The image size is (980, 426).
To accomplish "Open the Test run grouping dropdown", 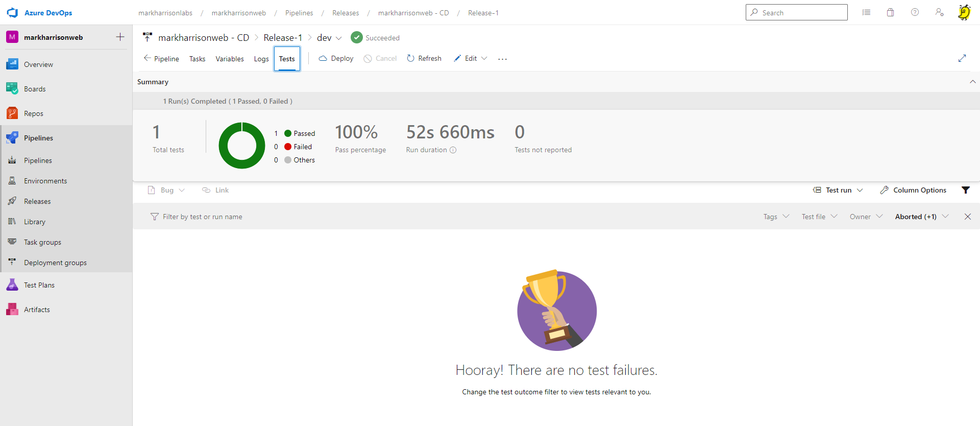I will 838,190.
